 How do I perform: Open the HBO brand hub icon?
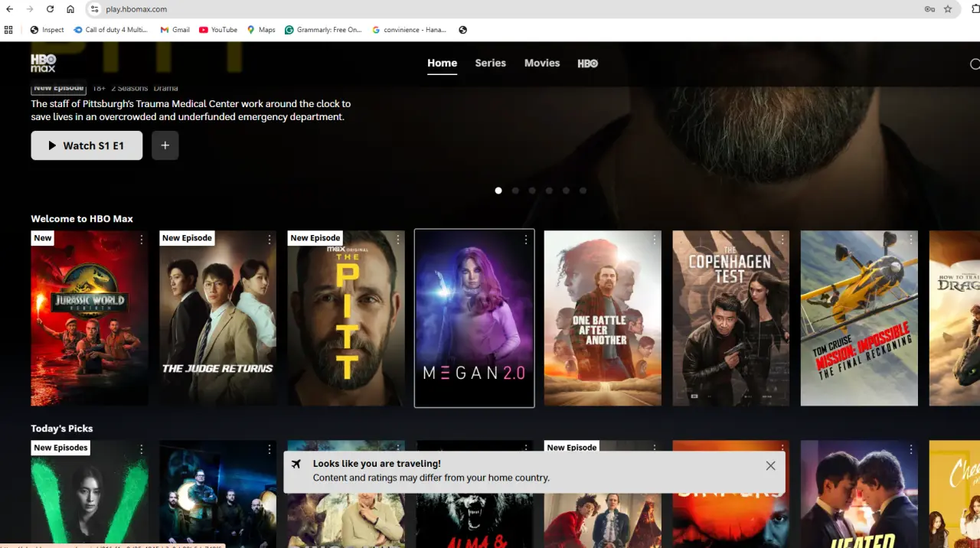click(587, 64)
